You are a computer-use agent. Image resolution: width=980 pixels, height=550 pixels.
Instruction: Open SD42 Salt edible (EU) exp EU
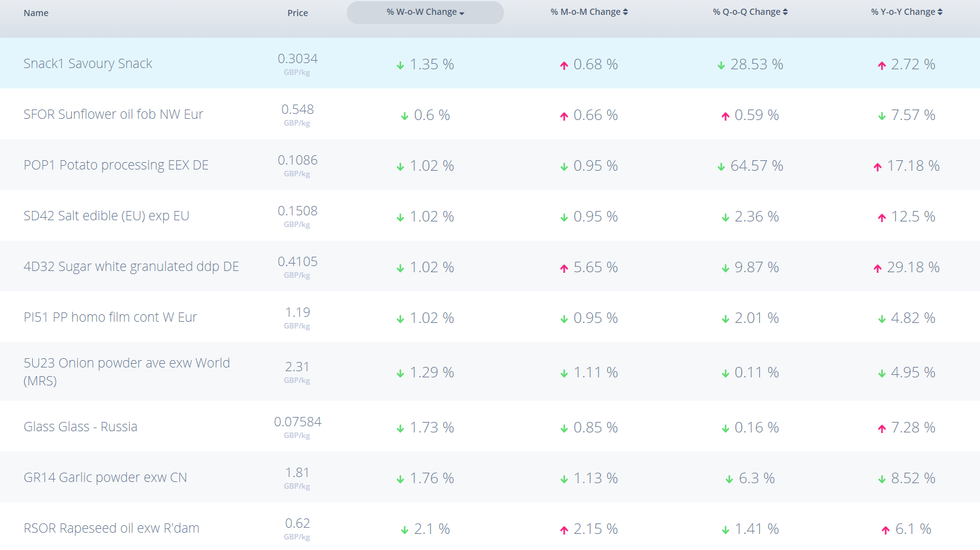point(106,216)
